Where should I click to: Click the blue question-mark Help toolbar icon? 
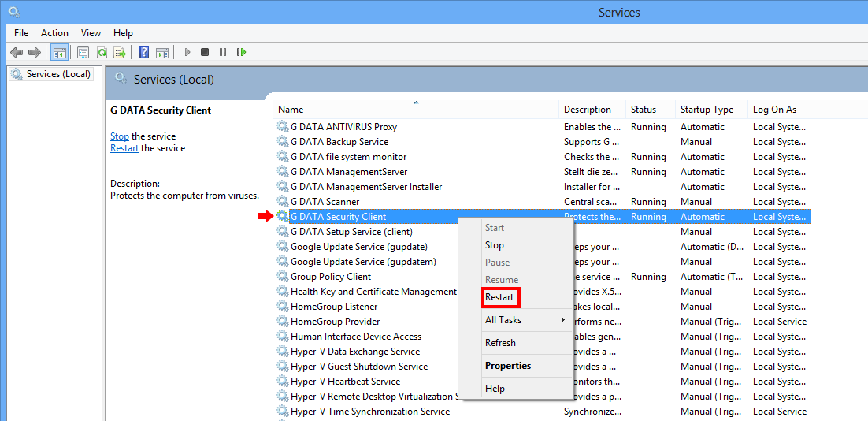coord(144,52)
